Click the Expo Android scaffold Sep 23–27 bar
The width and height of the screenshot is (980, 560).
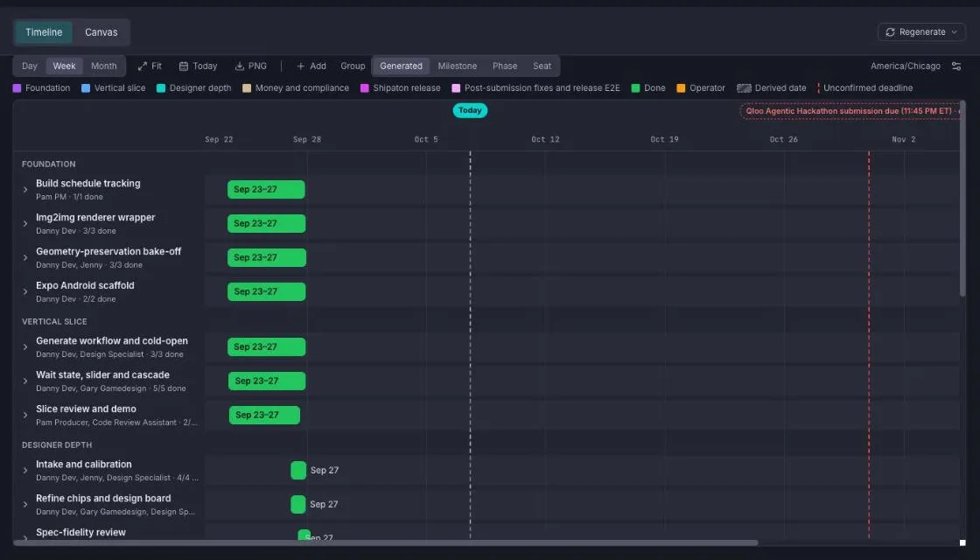pos(266,291)
